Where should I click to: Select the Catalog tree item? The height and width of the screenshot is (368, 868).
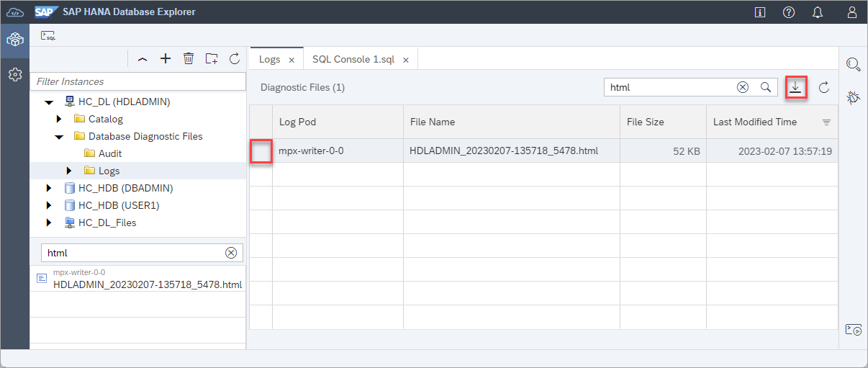tap(106, 119)
